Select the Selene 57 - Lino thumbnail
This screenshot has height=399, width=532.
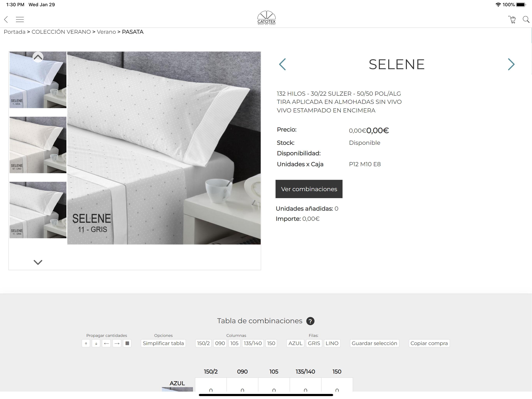38,145
